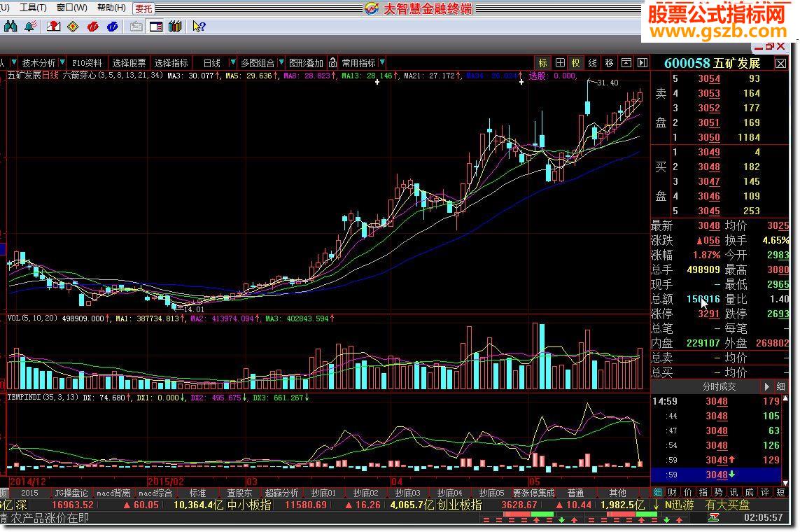Click the N迅游 ticker text

point(679,505)
